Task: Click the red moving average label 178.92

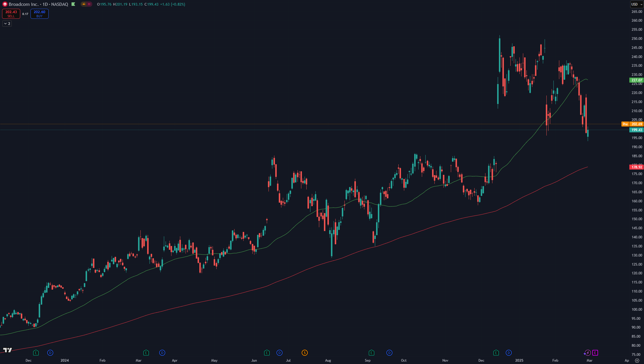Action: tap(636, 167)
